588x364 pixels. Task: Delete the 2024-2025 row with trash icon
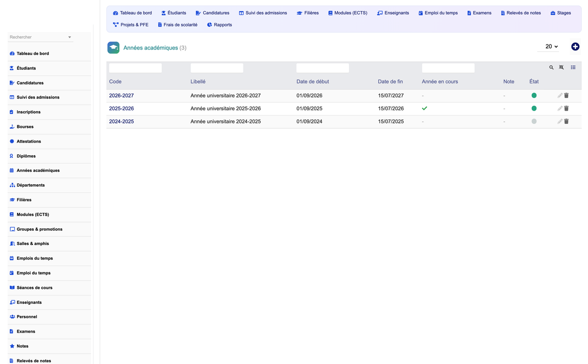pyautogui.click(x=566, y=121)
